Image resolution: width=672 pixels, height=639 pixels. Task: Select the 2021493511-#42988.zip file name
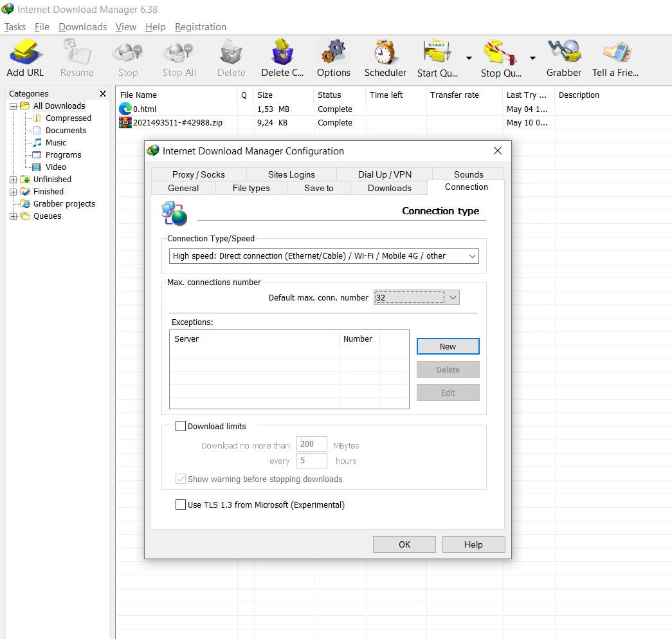coord(177,123)
